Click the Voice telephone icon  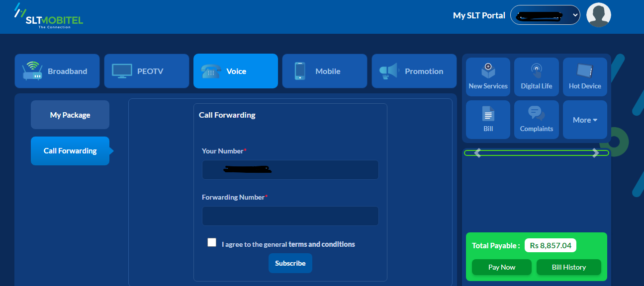[x=211, y=71]
